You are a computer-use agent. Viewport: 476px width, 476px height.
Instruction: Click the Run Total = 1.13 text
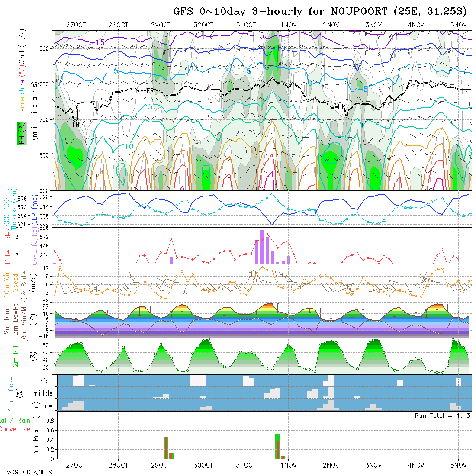click(442, 415)
